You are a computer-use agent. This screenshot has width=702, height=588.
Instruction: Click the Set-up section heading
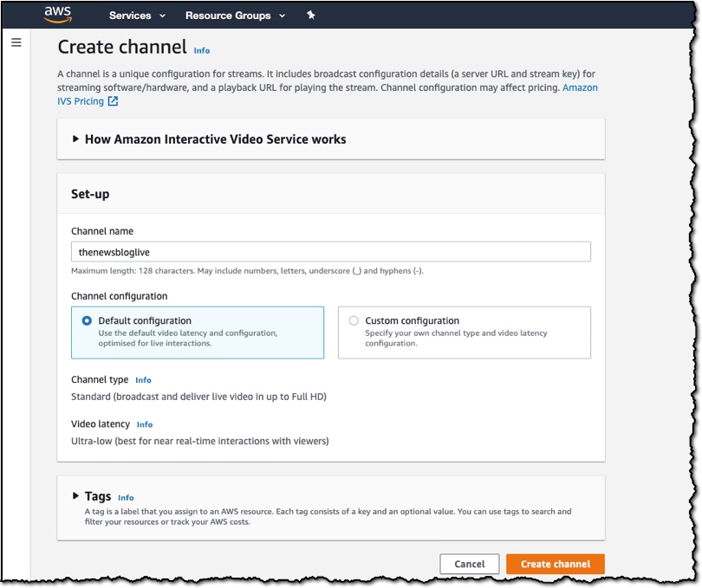90,194
